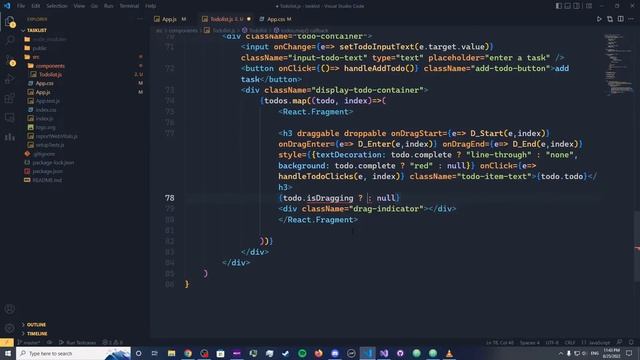Open the Explorer view in activity bar

point(10,21)
